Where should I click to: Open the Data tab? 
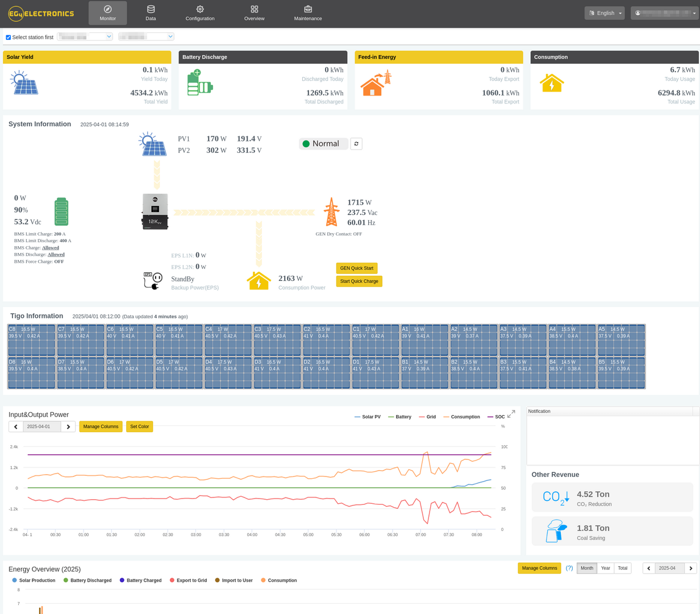(151, 13)
